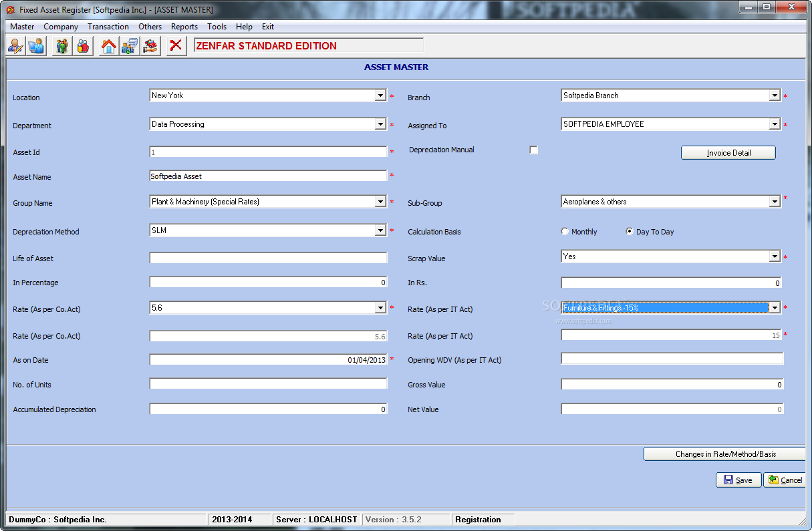Click the Asset Name field
Viewport: 812px width, 531px height.
[268, 176]
